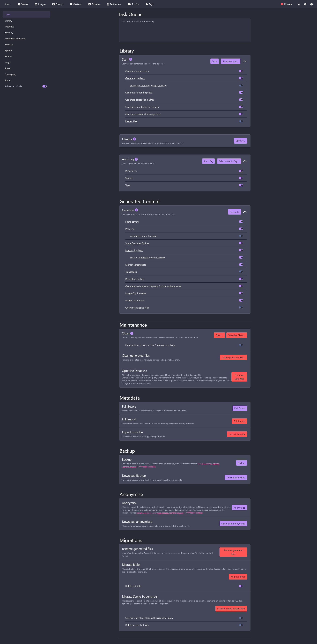Click the Clean help icon

[132, 333]
